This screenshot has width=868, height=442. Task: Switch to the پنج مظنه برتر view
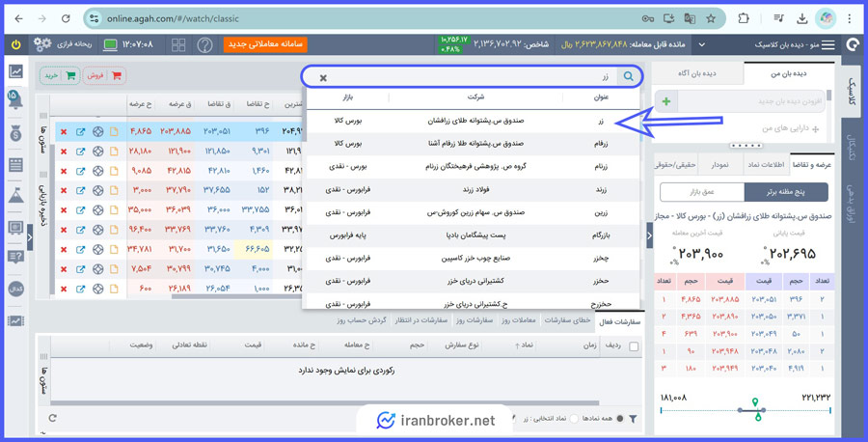click(x=786, y=192)
